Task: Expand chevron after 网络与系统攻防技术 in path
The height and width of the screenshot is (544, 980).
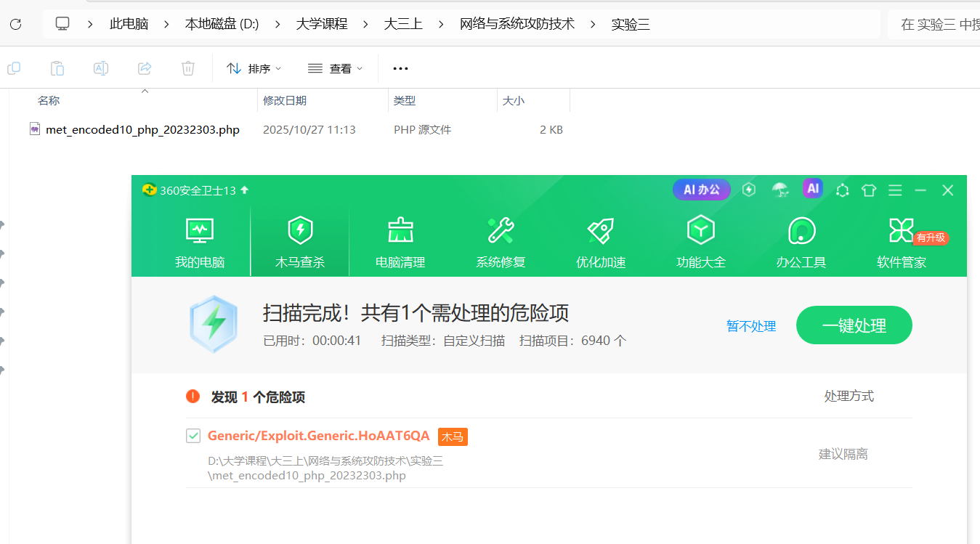Action: [593, 24]
